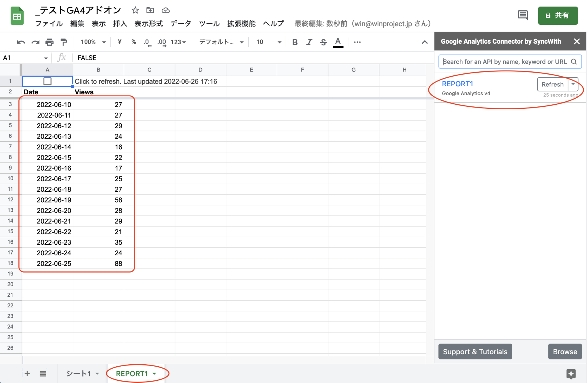This screenshot has width=588, height=383.
Task: Toggle italic formatting
Action: point(309,42)
